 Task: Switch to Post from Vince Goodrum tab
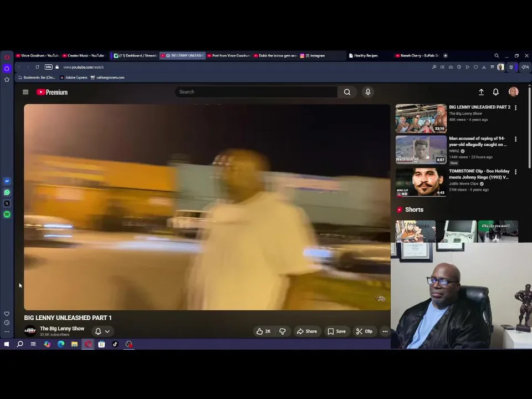[229, 55]
